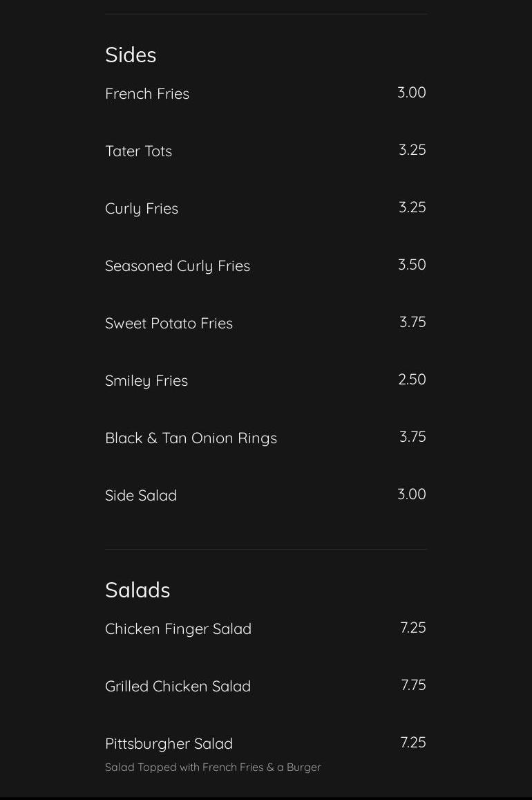
Task: Click the Smiley Fries item
Action: point(146,381)
